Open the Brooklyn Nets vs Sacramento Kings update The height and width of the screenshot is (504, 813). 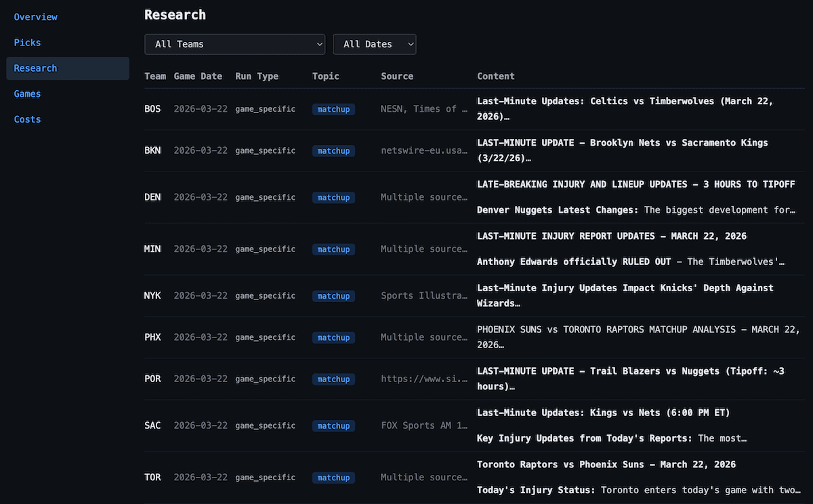point(622,150)
